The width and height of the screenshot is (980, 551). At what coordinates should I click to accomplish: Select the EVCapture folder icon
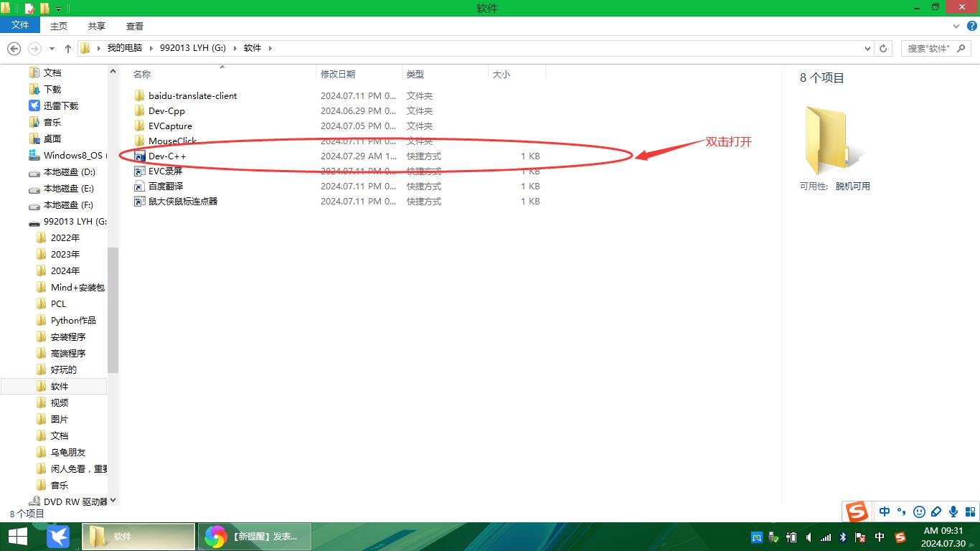(139, 126)
